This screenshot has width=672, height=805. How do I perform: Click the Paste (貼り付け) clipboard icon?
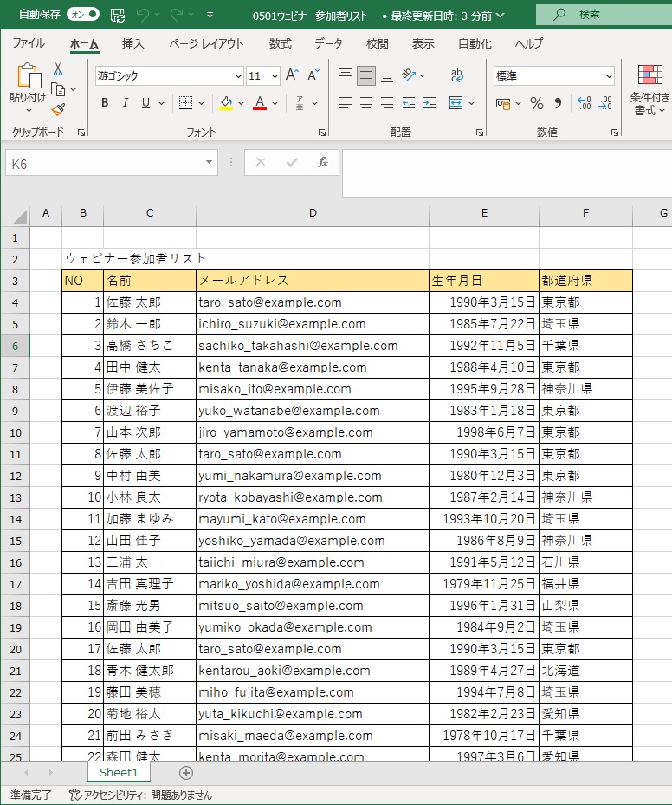click(x=29, y=76)
